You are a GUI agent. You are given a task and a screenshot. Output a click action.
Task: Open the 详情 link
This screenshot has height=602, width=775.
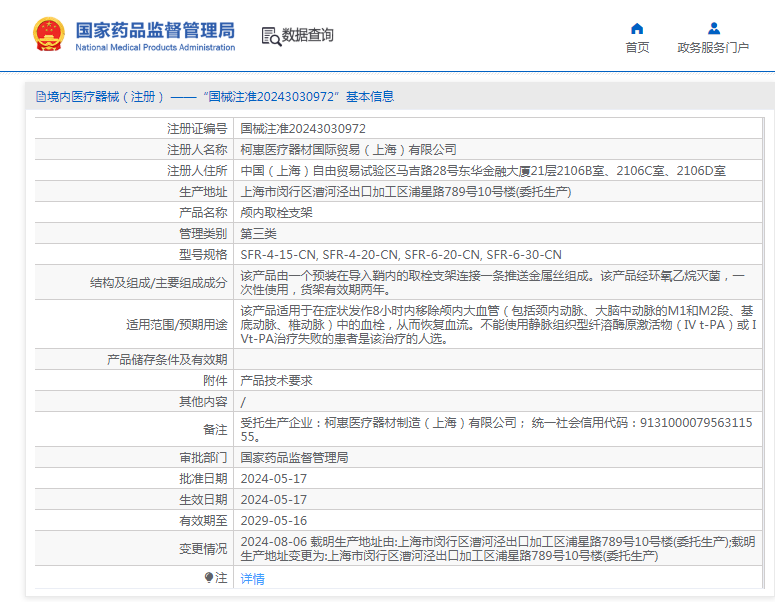tap(253, 578)
